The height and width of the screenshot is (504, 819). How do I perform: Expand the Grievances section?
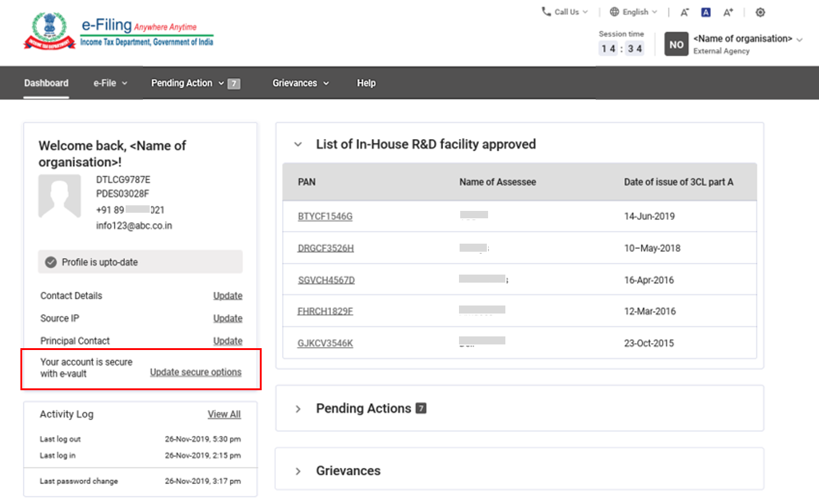298,471
